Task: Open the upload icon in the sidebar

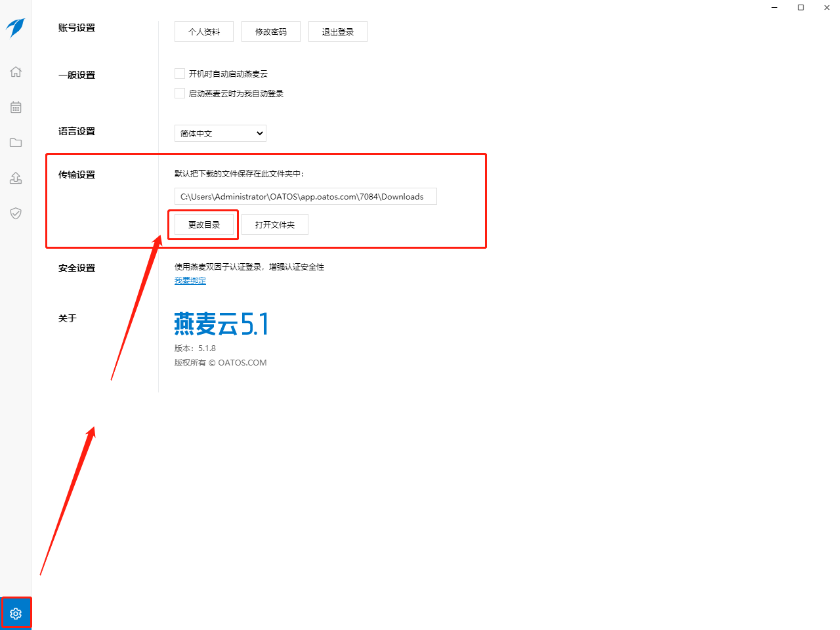Action: pos(16,178)
